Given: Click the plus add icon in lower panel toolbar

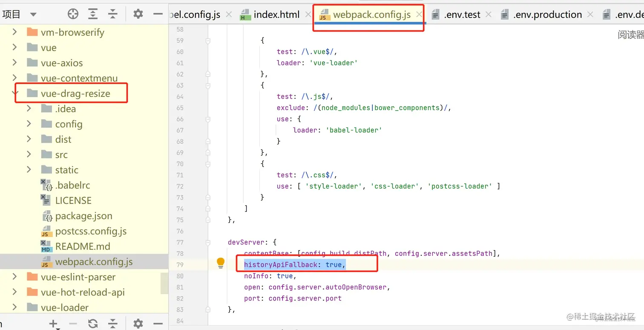Looking at the screenshot, I should click(x=53, y=324).
